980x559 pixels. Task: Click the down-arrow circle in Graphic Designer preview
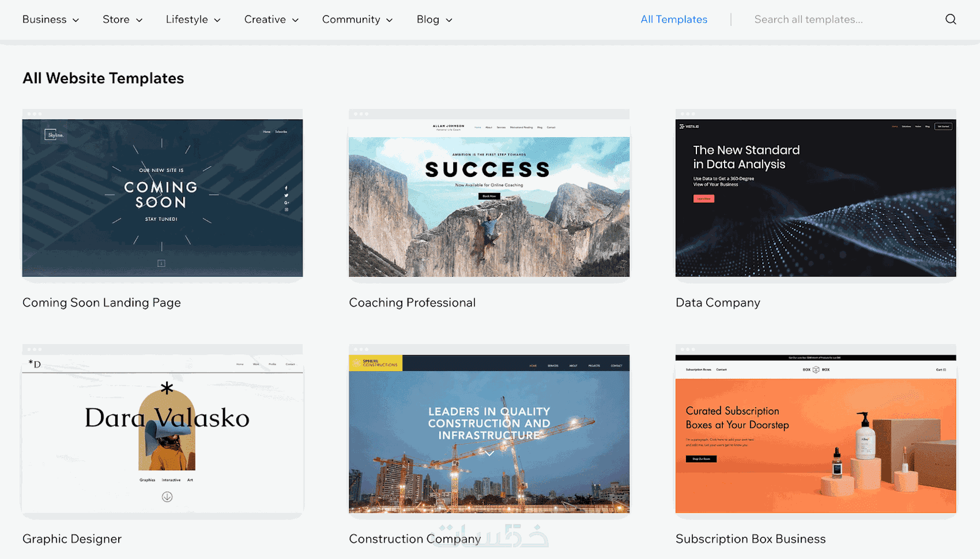167,497
